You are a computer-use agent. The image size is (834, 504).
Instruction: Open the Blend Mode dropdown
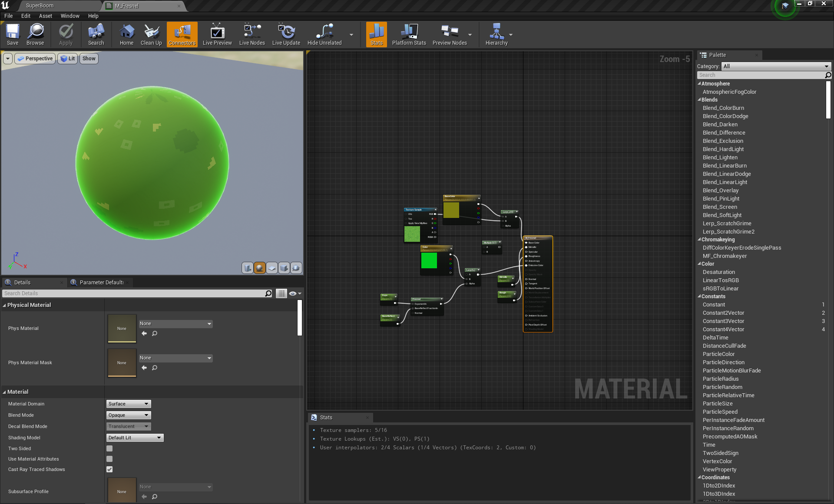click(129, 415)
